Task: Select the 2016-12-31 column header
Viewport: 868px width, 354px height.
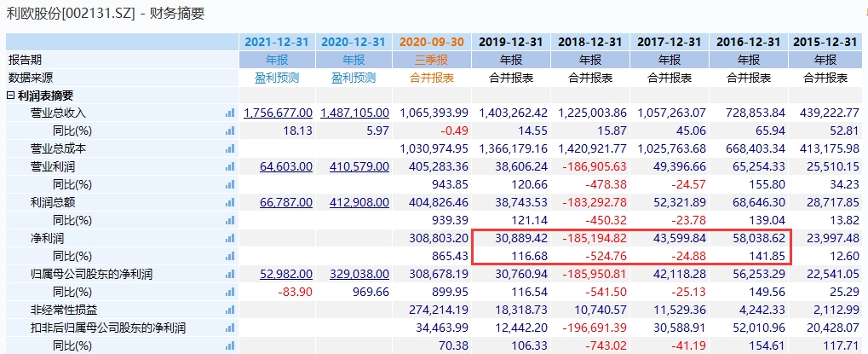Action: [749, 42]
